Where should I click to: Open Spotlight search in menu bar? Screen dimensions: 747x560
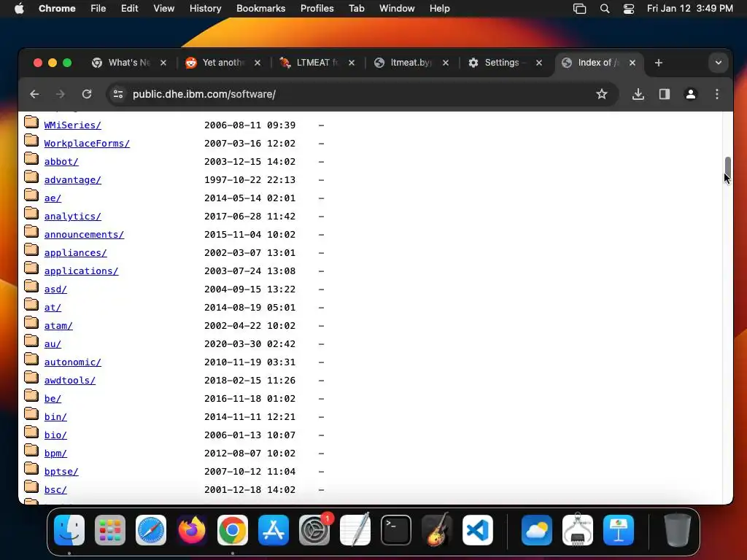tap(605, 9)
